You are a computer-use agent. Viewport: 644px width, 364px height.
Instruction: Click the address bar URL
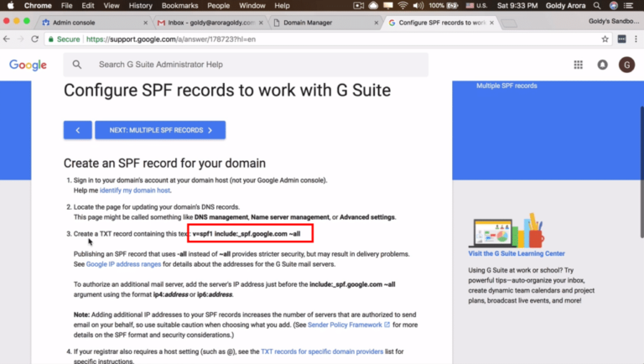[171, 39]
